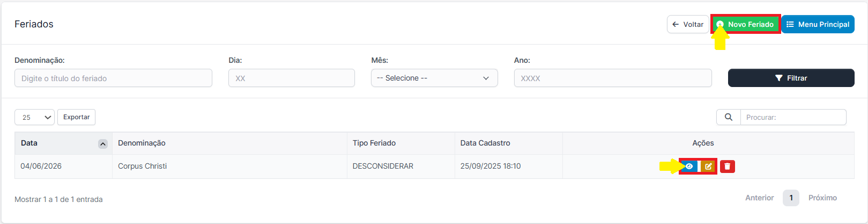Screen dimensions: 868x224
Task: Open the Menu Principal button
Action: coord(818,24)
